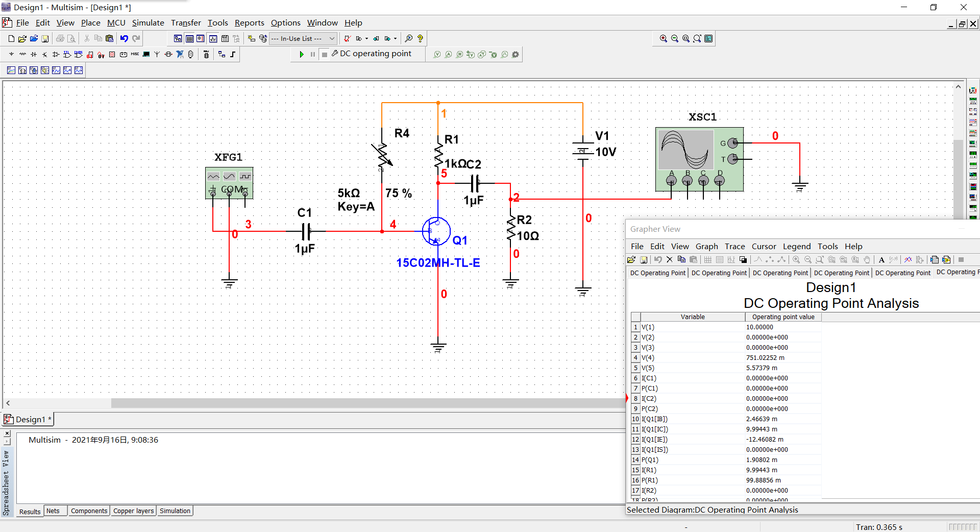Image resolution: width=980 pixels, height=532 pixels.
Task: Click the Grapher View save icon
Action: [x=644, y=260]
